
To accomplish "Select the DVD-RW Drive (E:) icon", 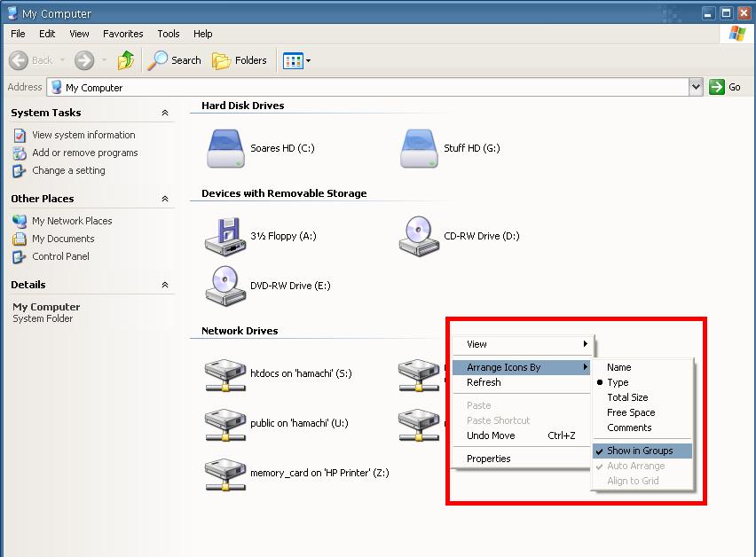I will pyautogui.click(x=225, y=286).
